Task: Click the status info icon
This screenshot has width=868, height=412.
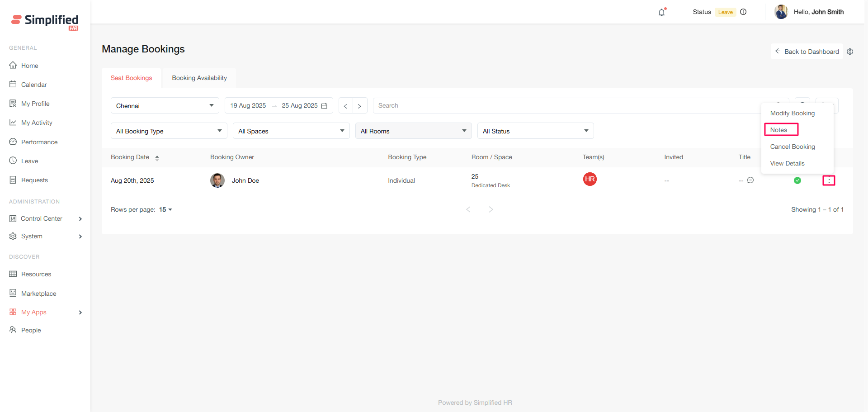Action: [743, 12]
